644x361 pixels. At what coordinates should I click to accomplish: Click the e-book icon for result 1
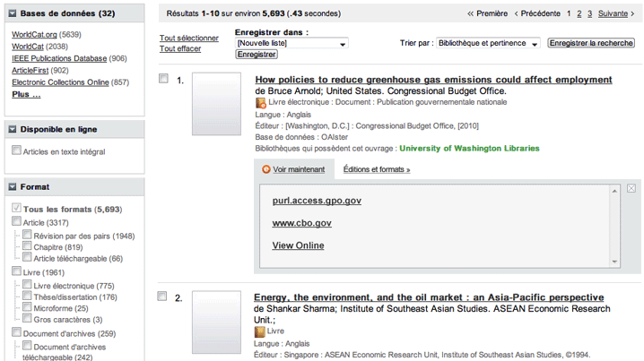tap(261, 103)
